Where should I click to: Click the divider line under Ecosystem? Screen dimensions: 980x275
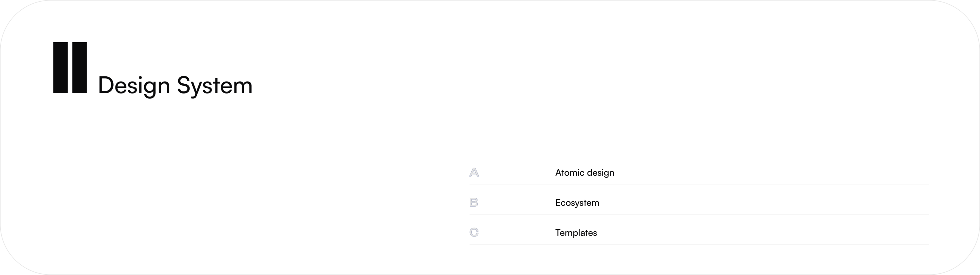coord(699,214)
